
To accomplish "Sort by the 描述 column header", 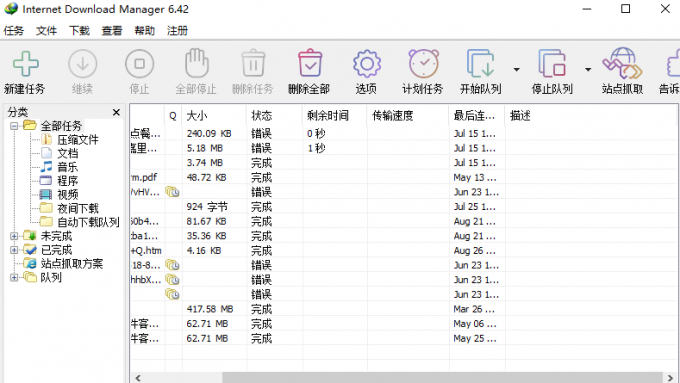I will (591, 116).
